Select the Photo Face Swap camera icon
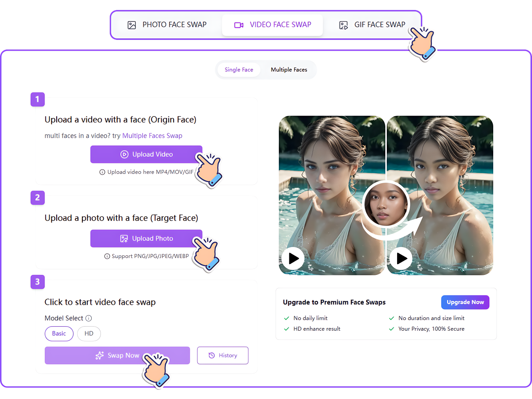The image size is (532, 399). (x=132, y=24)
